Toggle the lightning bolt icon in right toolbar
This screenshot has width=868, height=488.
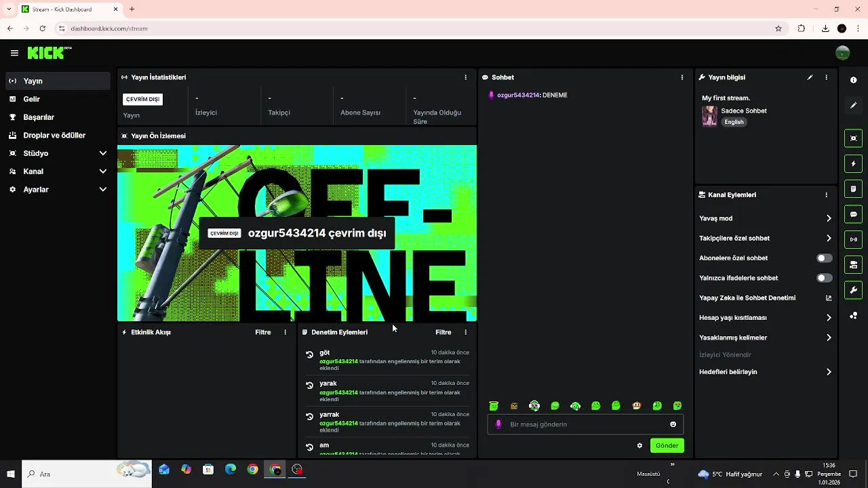coord(853,163)
